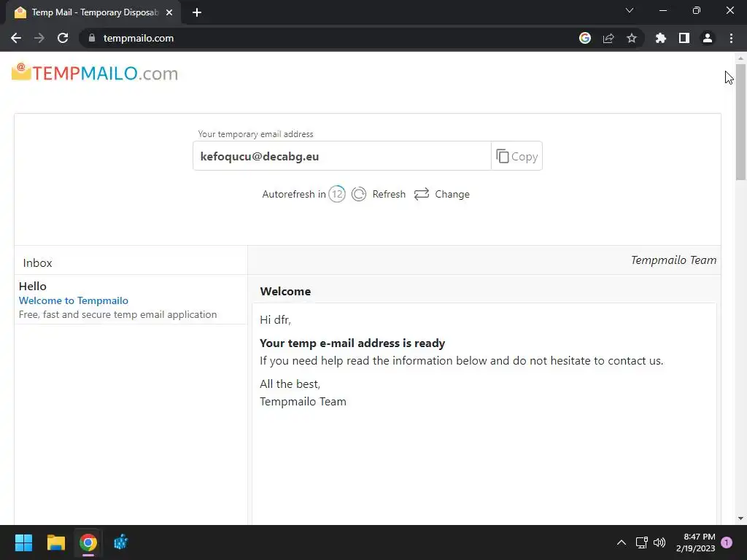The width and height of the screenshot is (747, 560).
Task: Copy the temporary email address
Action: click(516, 156)
